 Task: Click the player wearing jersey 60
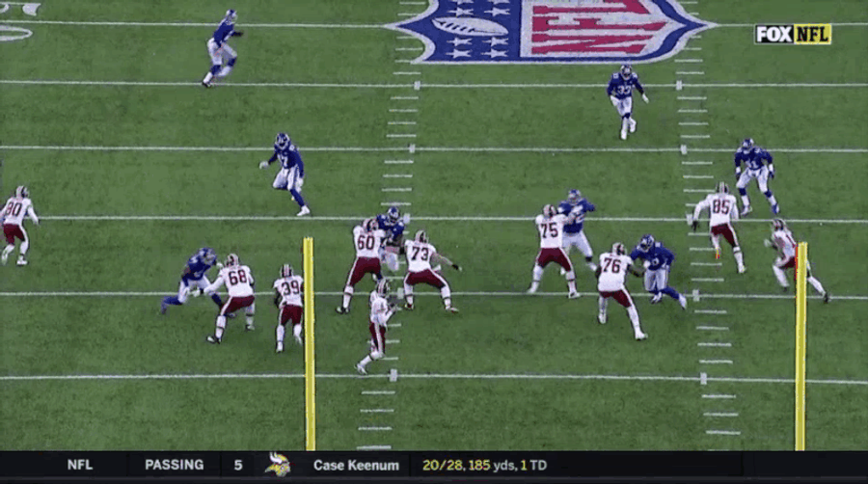[x=363, y=264]
